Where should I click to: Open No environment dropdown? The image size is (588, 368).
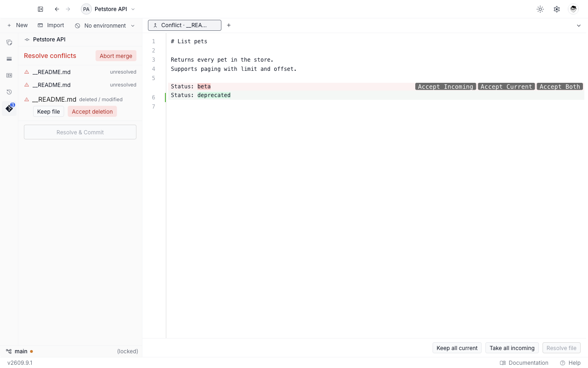coord(105,26)
